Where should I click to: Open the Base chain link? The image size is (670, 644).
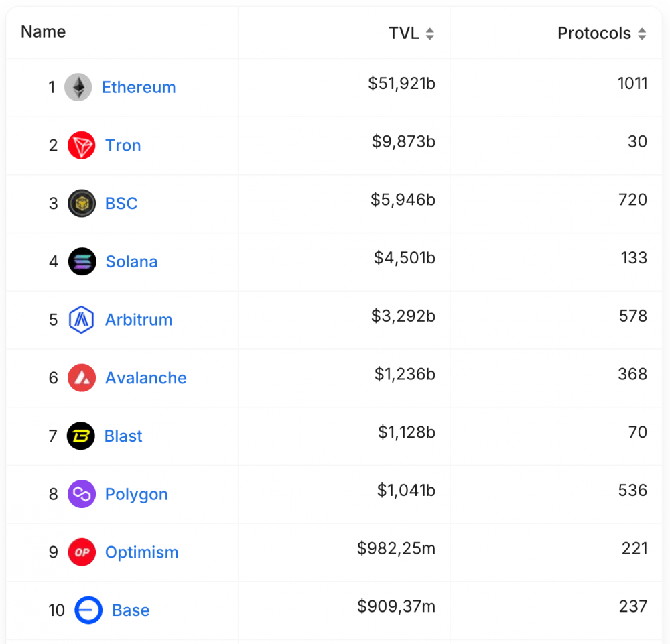click(x=131, y=610)
